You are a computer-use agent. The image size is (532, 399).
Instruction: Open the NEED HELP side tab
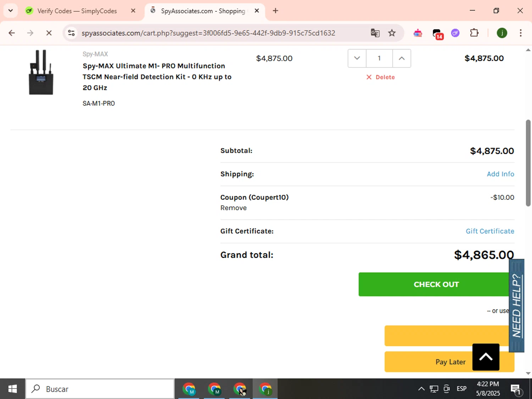517,306
